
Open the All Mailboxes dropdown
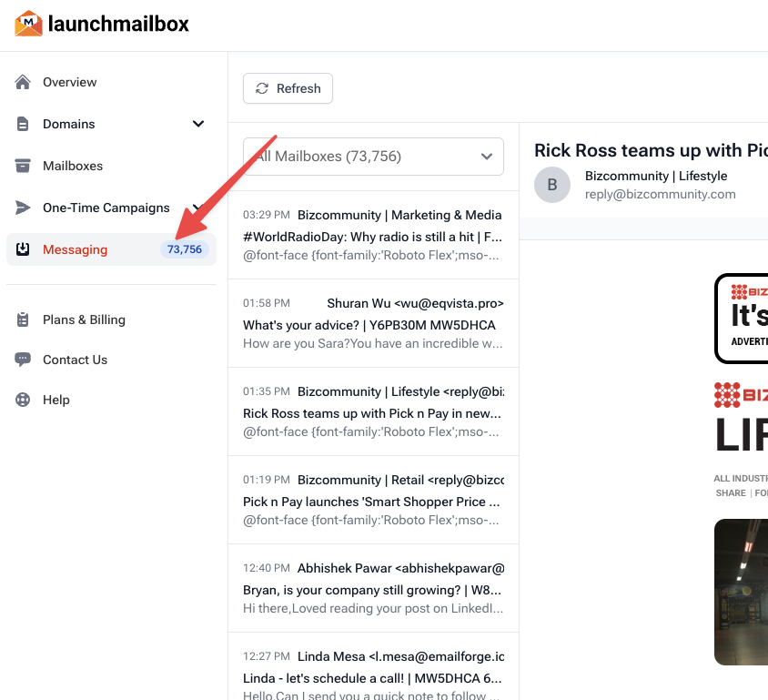point(373,157)
